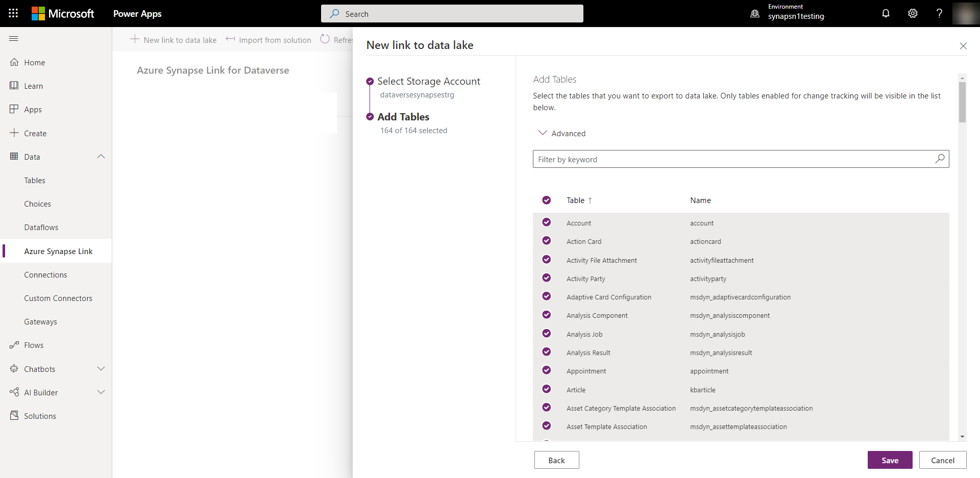Open Power Apps settings gear

point(913,13)
